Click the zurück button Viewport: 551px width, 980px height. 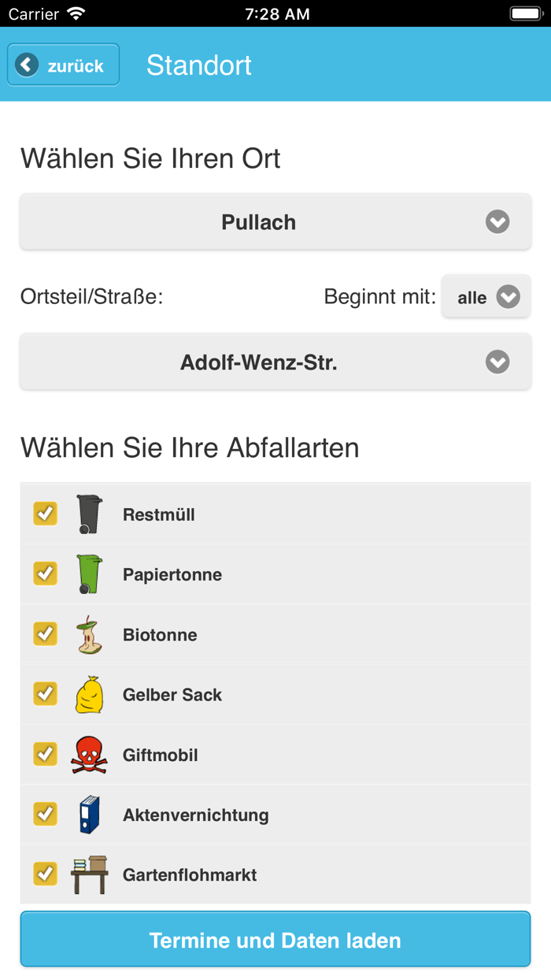click(x=62, y=65)
